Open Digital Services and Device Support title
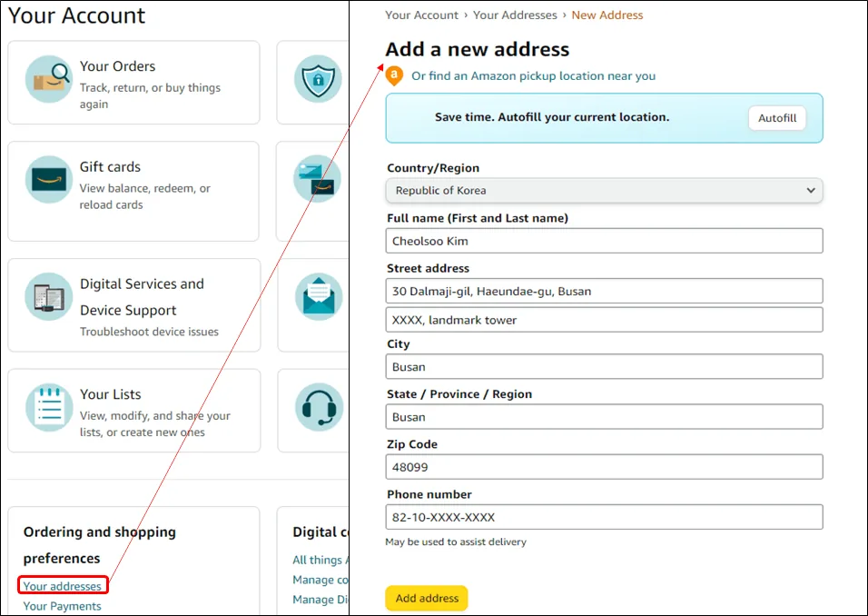The height and width of the screenshot is (616, 868). pos(143,297)
